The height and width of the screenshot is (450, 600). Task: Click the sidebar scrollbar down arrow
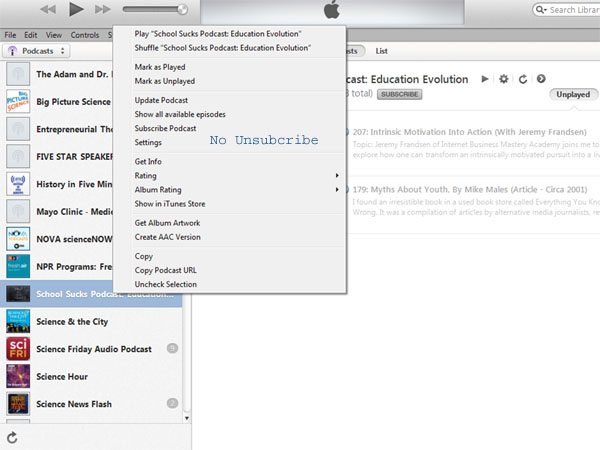point(187,418)
